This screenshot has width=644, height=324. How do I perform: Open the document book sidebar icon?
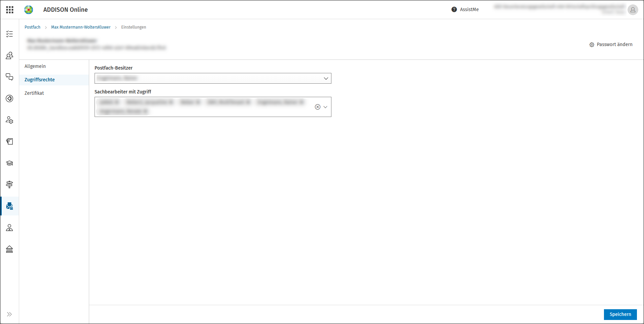(9, 141)
